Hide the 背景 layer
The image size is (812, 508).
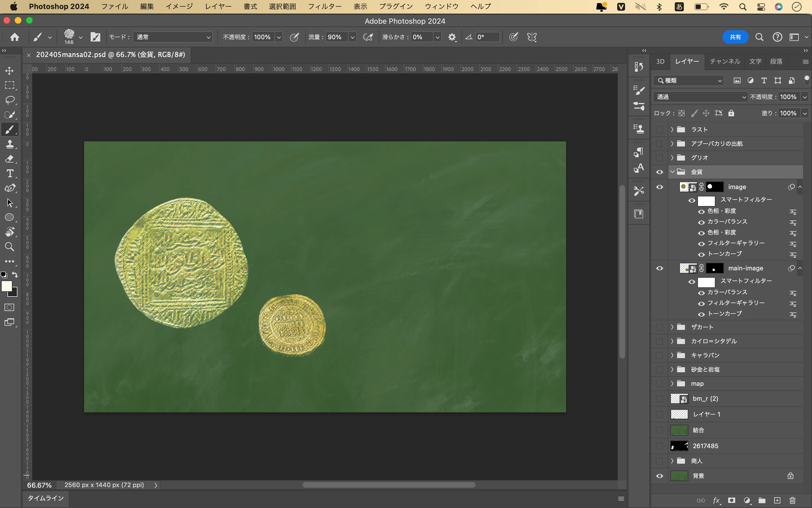[x=660, y=476]
